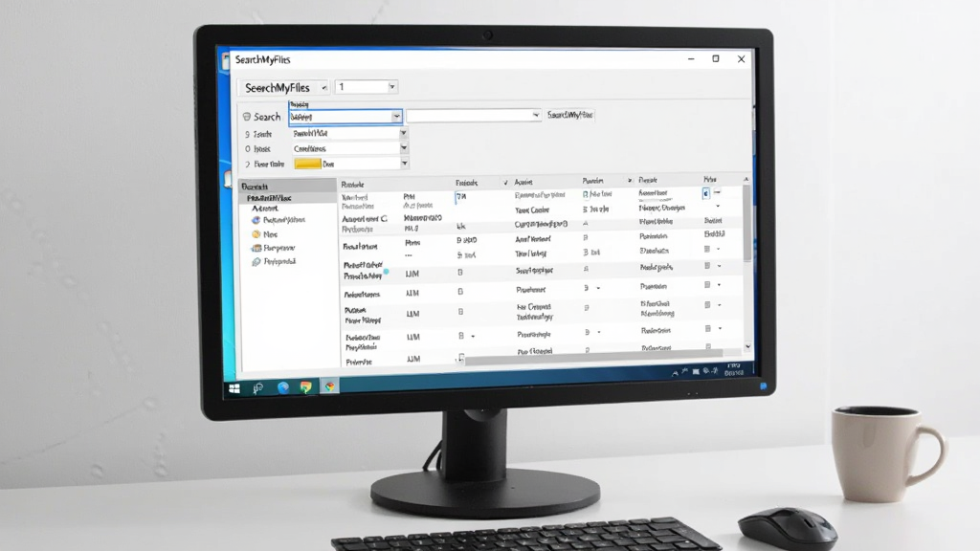Open the dropdown arrow next to the yellow swatch field

tap(405, 164)
